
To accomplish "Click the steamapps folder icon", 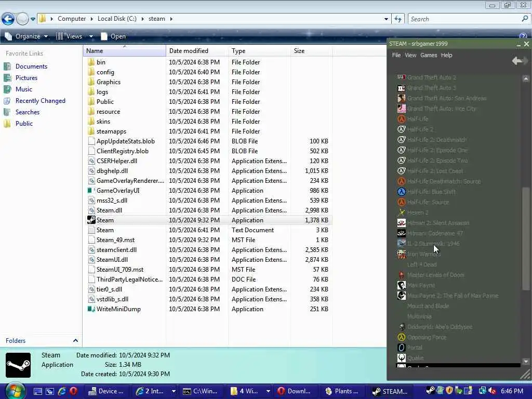I will (x=91, y=131).
